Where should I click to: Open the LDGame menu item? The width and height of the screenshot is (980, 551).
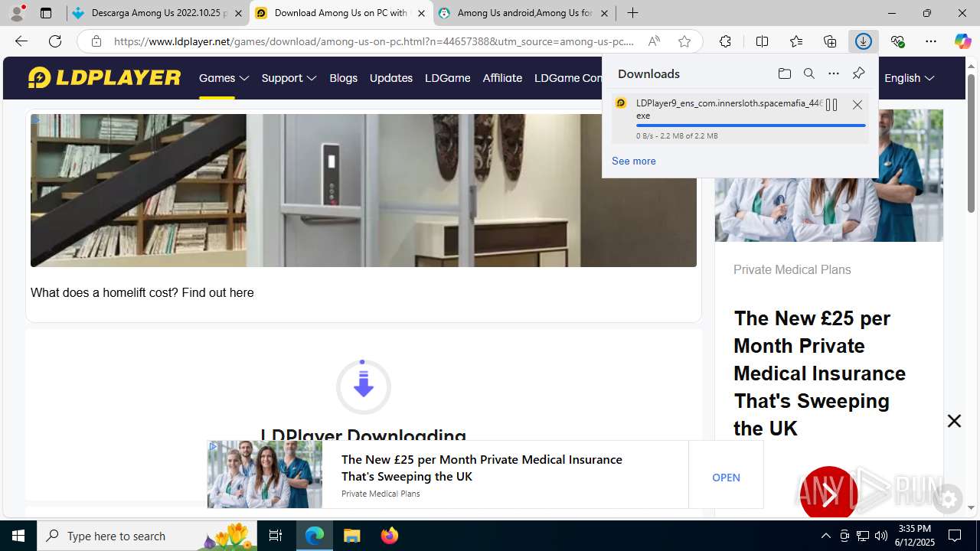pyautogui.click(x=447, y=78)
